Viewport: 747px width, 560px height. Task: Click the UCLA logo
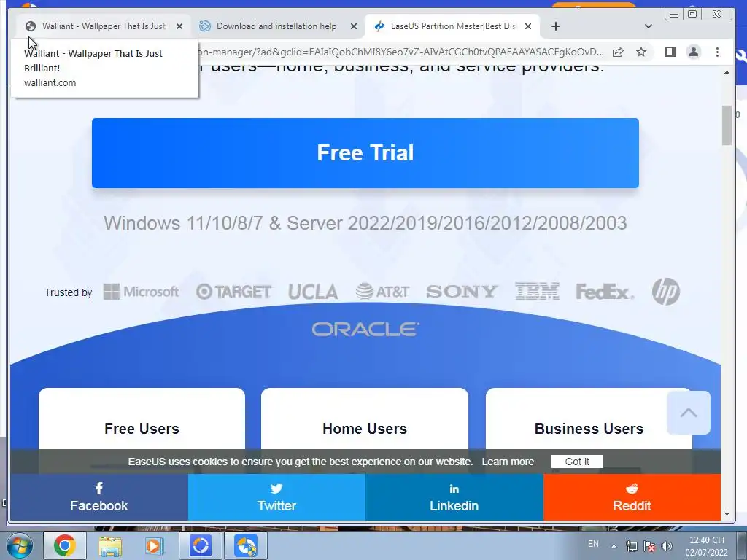point(313,292)
